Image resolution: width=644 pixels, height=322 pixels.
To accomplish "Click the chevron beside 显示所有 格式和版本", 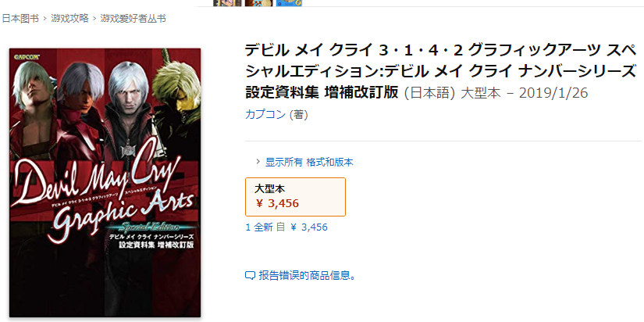I will pyautogui.click(x=258, y=162).
